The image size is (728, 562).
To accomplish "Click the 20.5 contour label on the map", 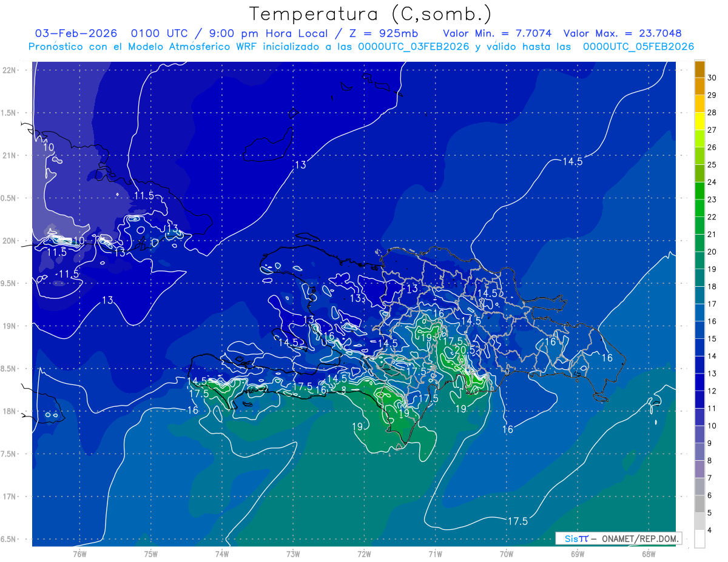I will pyautogui.click(x=464, y=350).
